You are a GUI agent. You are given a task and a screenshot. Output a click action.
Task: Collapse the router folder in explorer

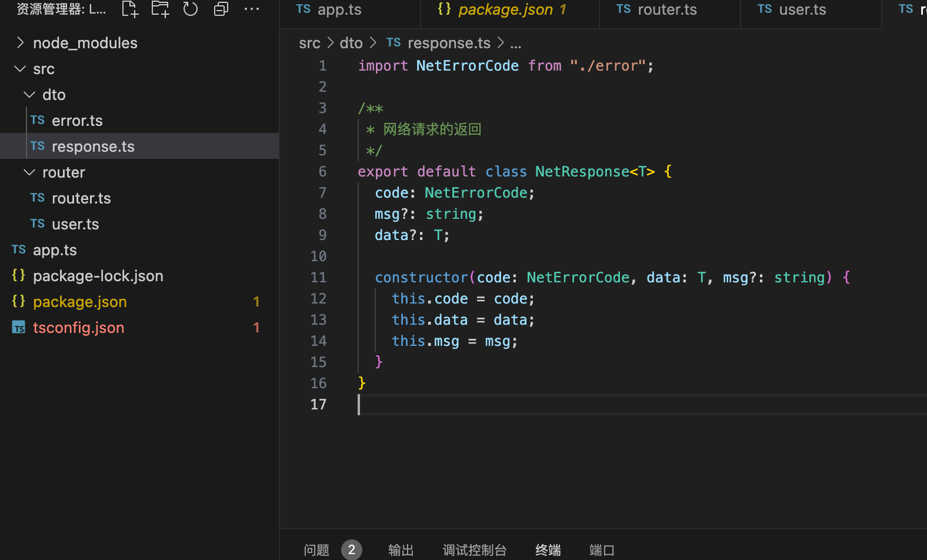[x=64, y=172]
